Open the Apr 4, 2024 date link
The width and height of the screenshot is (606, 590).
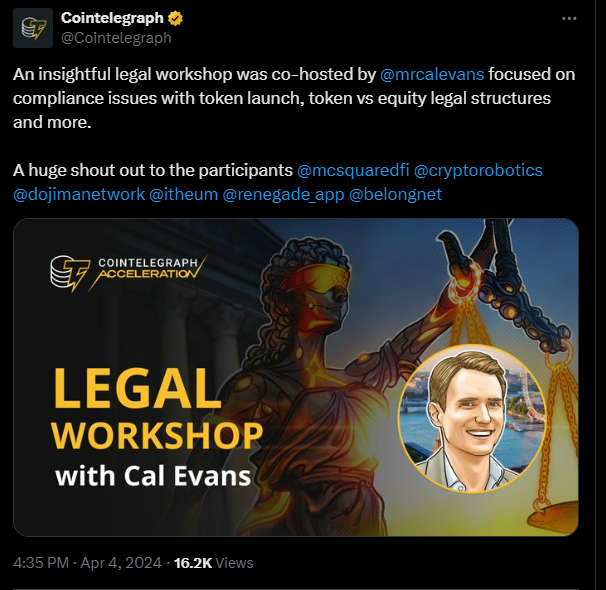[x=121, y=563]
